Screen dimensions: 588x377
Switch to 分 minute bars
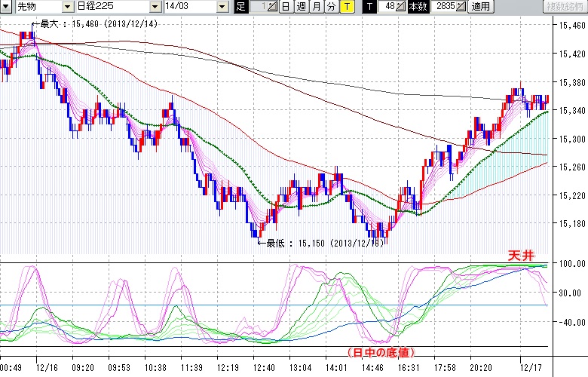[331, 7]
